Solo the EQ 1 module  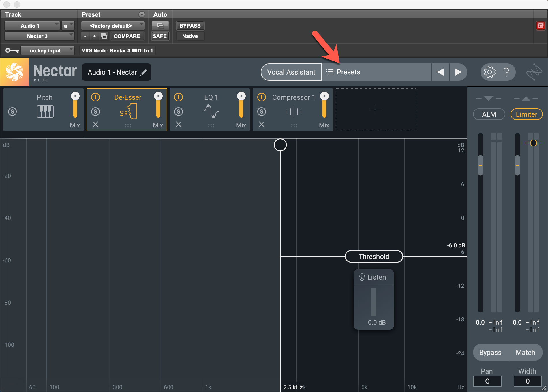[x=179, y=111]
